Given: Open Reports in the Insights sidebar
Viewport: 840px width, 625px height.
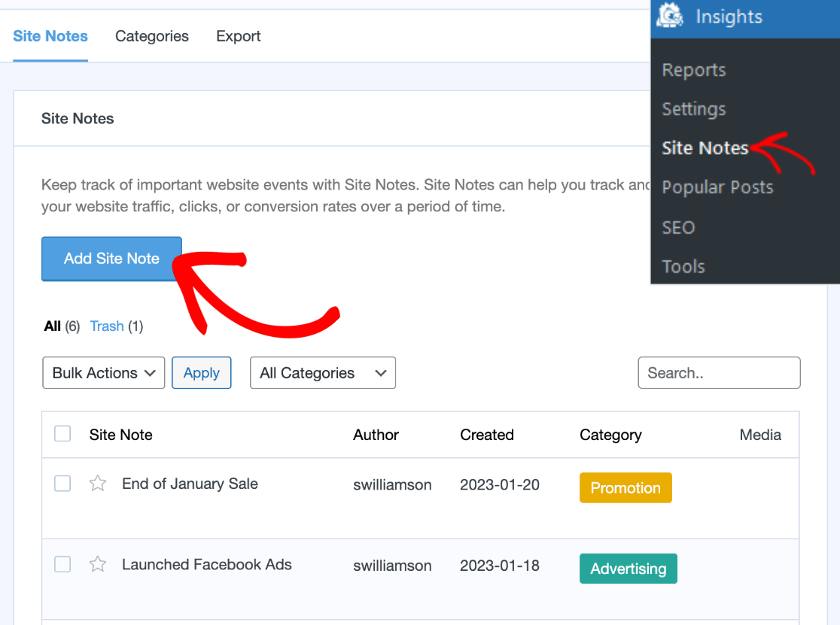Looking at the screenshot, I should (693, 69).
